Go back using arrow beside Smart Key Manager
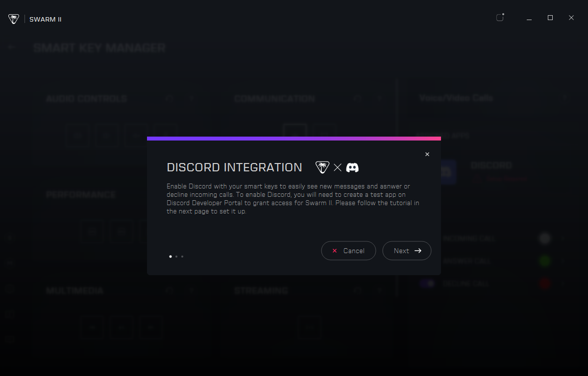 pyautogui.click(x=12, y=47)
